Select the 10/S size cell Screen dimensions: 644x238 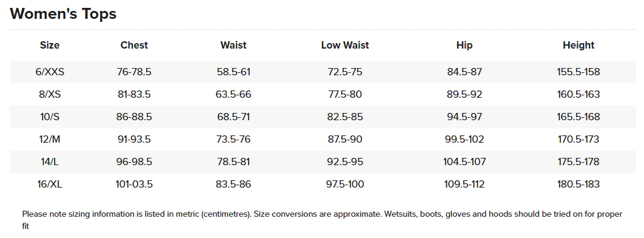point(50,117)
